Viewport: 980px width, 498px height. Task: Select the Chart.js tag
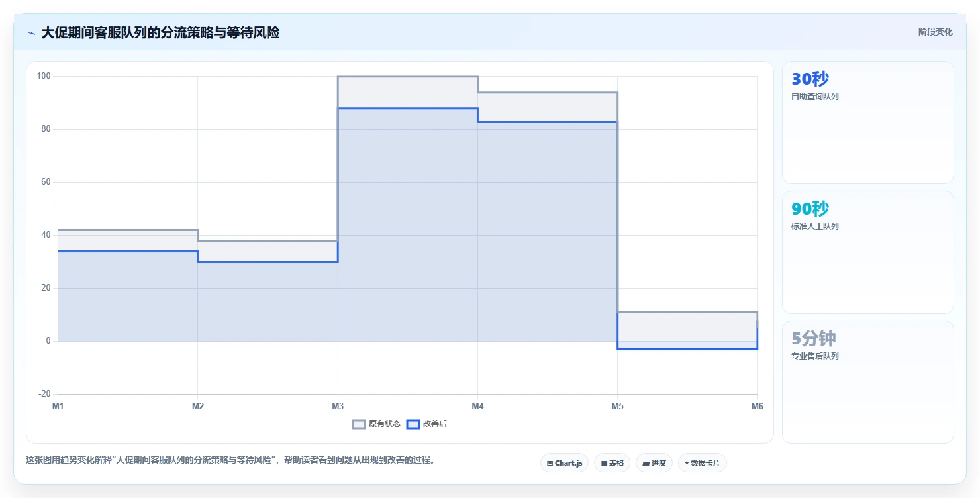pos(564,463)
